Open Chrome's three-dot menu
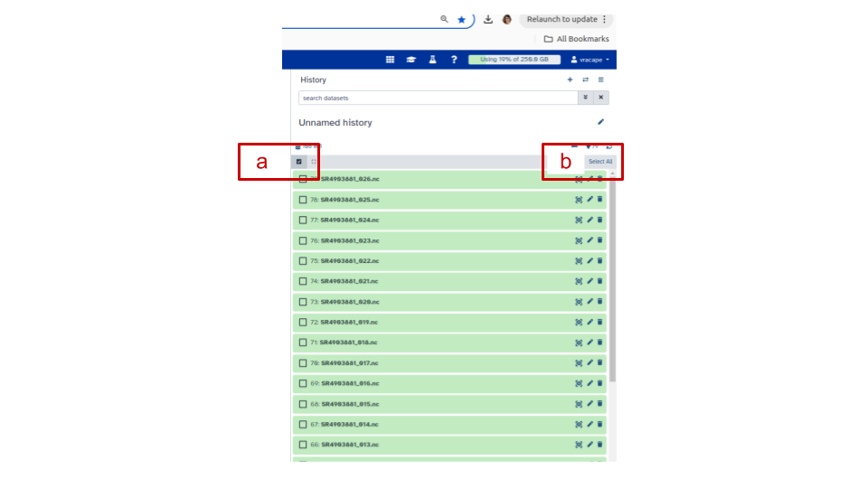The image size is (868, 488). coord(605,19)
